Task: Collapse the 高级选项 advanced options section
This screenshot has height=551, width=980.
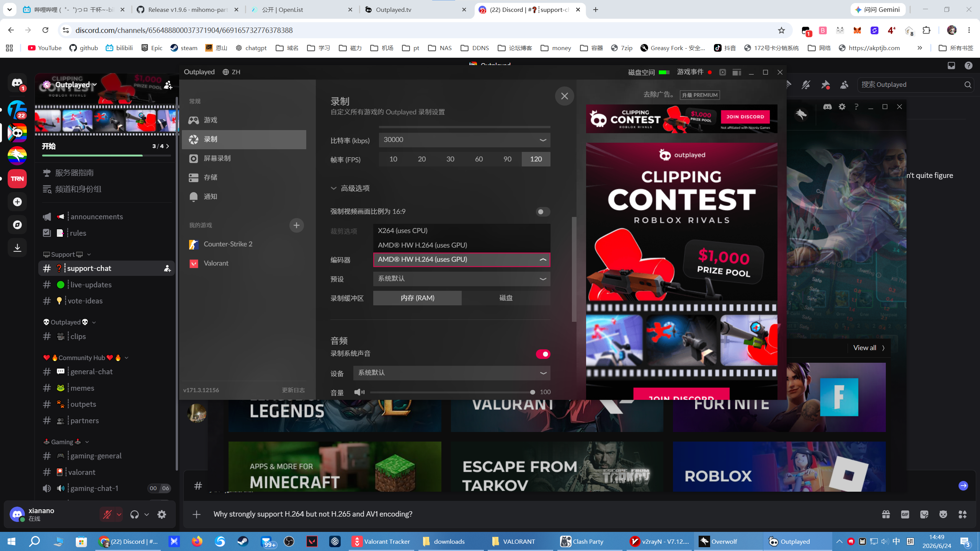Action: (x=350, y=188)
